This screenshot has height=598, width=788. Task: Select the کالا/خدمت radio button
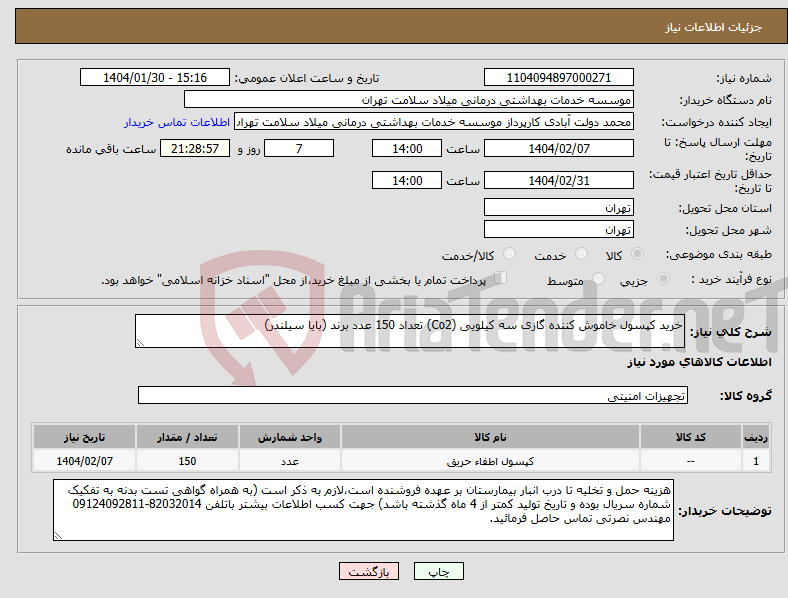[x=510, y=254]
